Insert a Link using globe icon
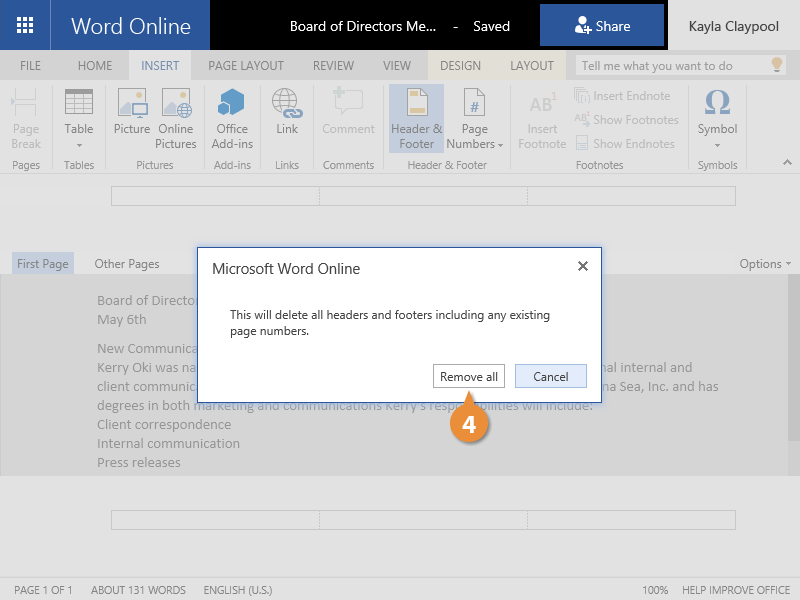This screenshot has width=800, height=600. (287, 105)
